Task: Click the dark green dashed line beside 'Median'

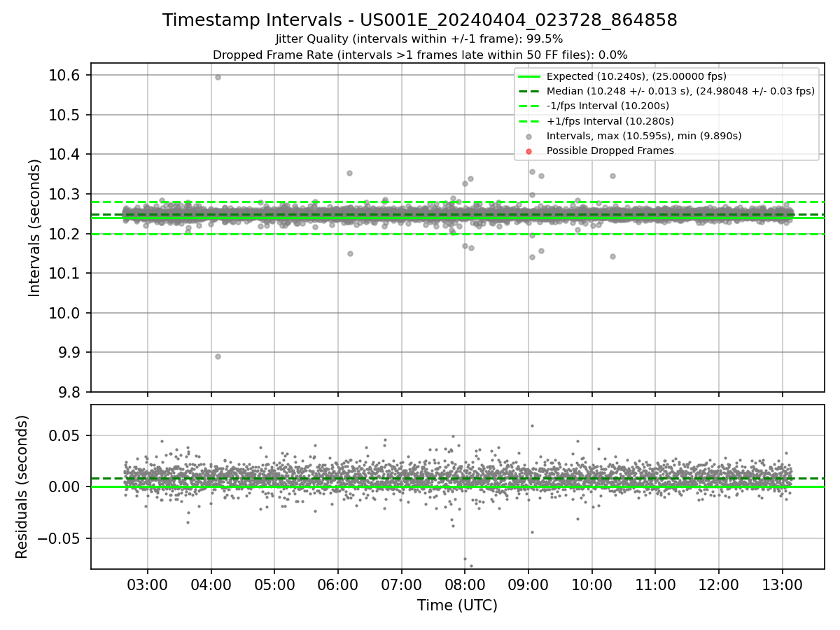Action: point(529,91)
